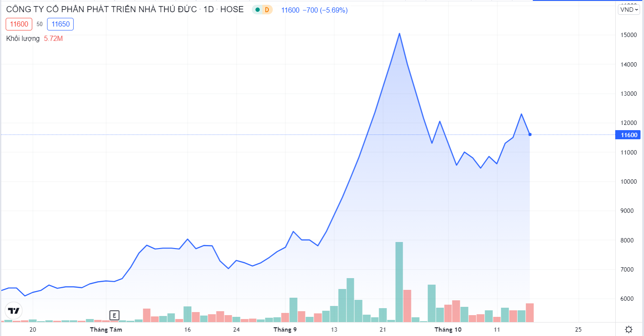The width and height of the screenshot is (644, 336).
Task: Click the TradingView logo icon
Action: [14, 311]
